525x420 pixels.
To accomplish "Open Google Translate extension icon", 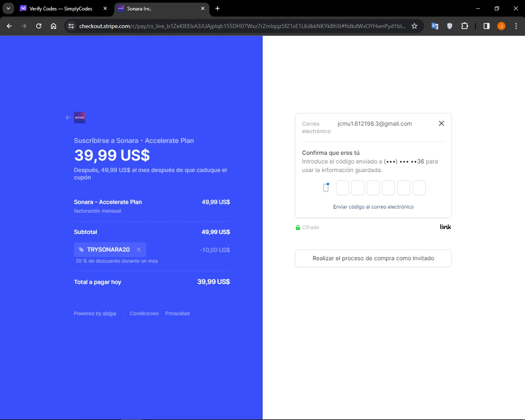I will pos(435,26).
